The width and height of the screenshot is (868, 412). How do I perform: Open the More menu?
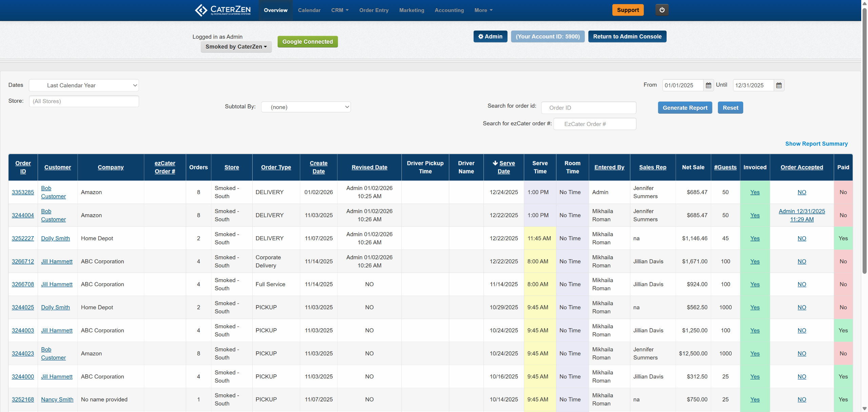483,10
